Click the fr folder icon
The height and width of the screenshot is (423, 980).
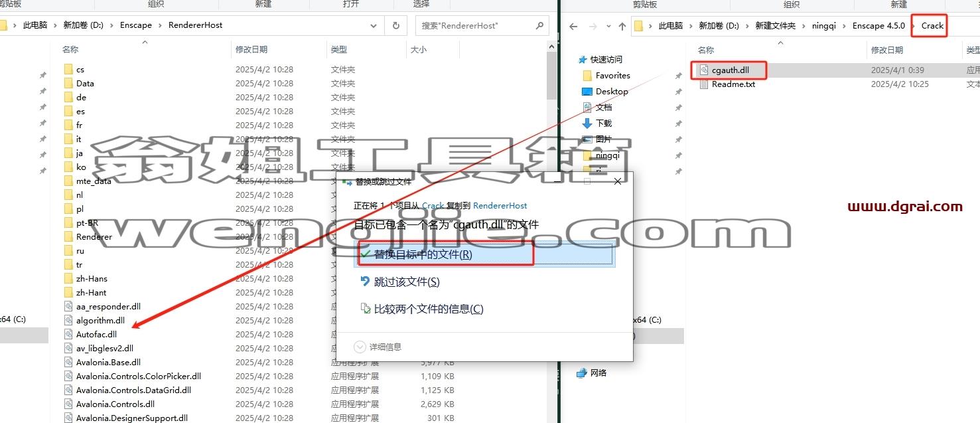[68, 125]
